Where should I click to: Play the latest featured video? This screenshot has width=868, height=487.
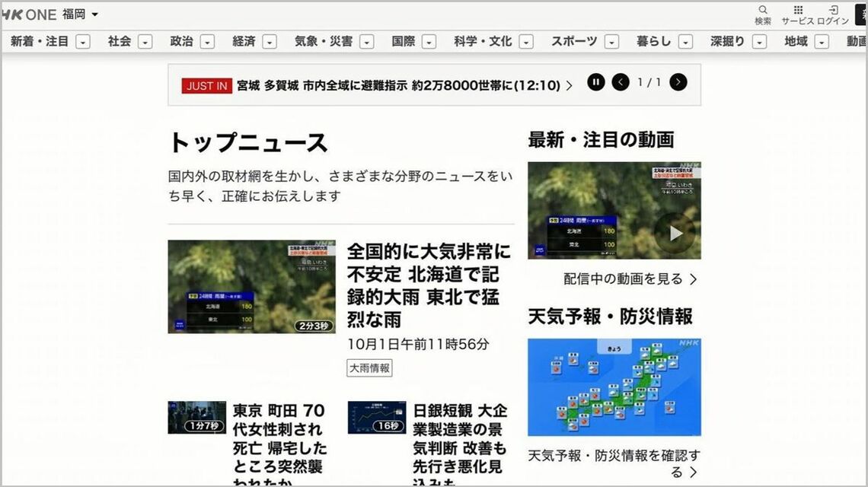click(x=675, y=234)
